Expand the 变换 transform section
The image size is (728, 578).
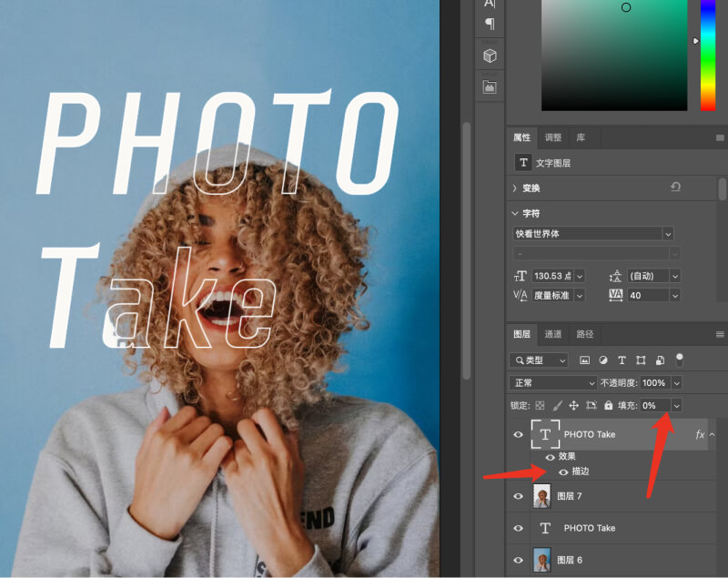click(x=516, y=188)
